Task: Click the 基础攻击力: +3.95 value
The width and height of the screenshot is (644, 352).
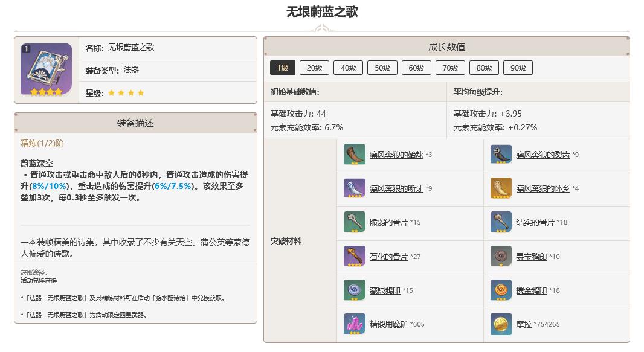Action: [x=488, y=114]
